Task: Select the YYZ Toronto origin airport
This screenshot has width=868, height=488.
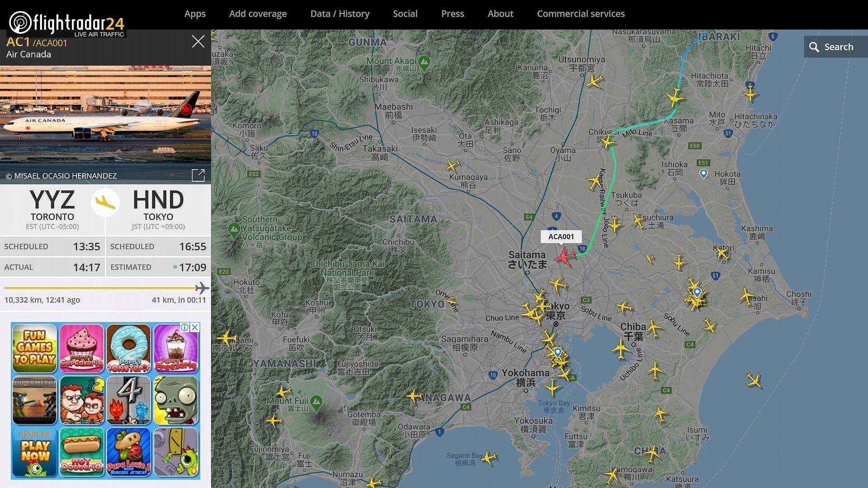Action: point(52,208)
